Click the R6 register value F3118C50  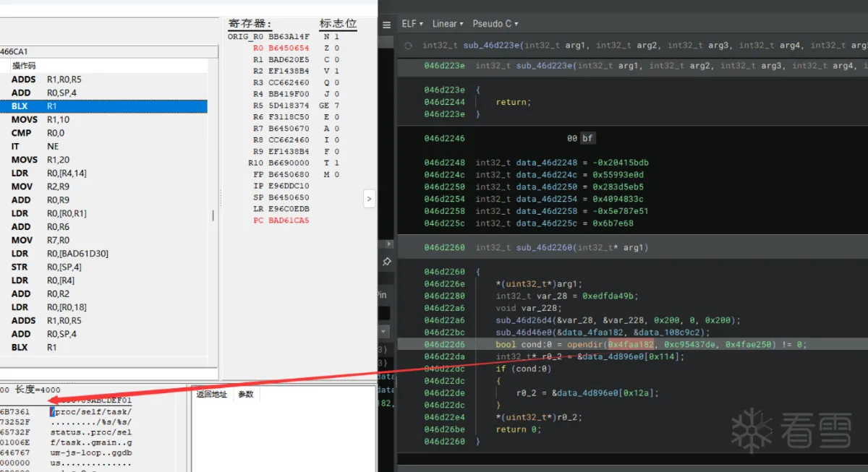(x=289, y=117)
